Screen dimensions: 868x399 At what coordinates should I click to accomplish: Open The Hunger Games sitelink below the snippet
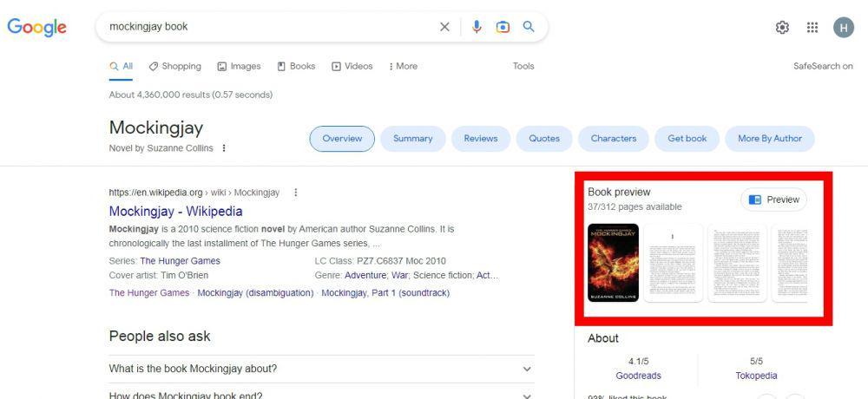pos(149,293)
